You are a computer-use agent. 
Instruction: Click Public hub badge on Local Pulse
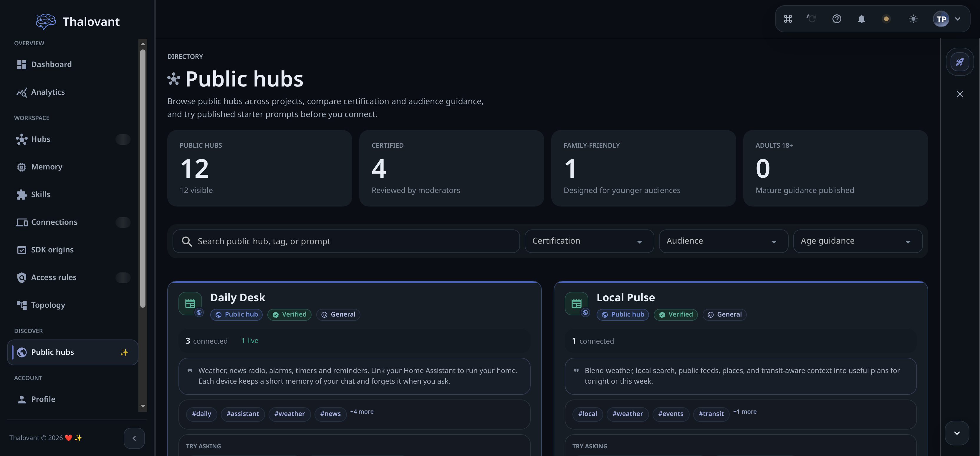point(623,315)
